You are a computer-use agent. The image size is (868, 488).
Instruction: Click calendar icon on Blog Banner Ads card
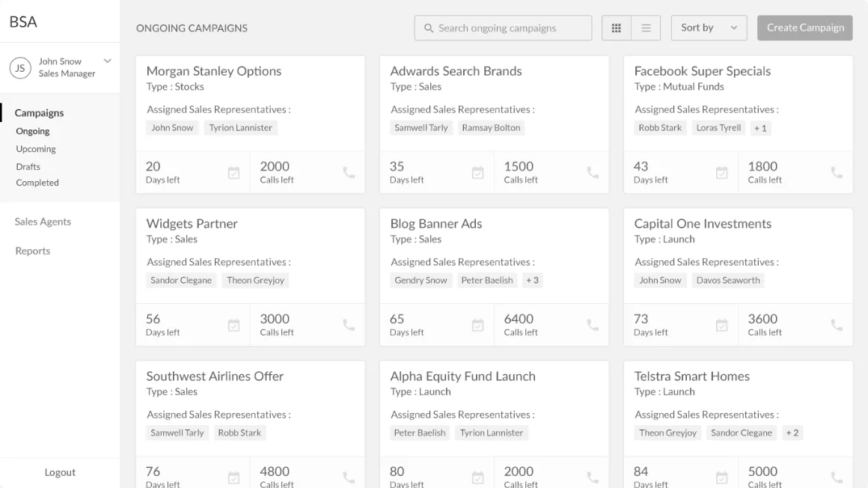click(477, 325)
